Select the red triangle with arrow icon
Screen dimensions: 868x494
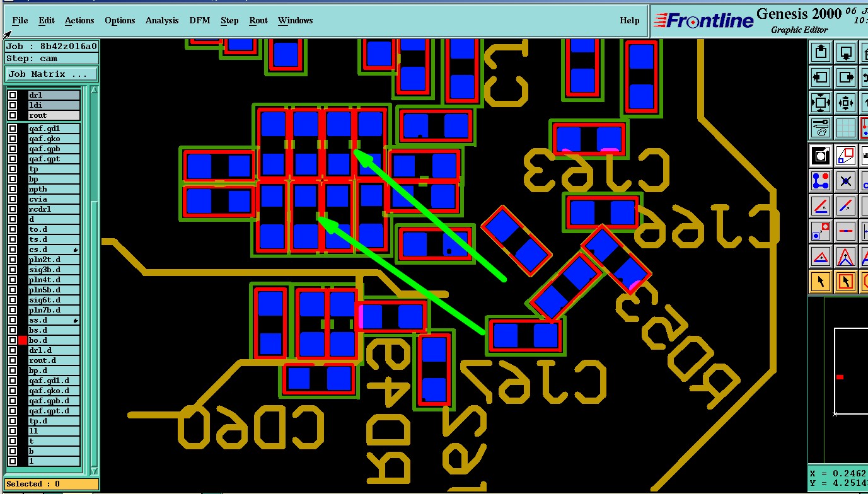(x=821, y=256)
